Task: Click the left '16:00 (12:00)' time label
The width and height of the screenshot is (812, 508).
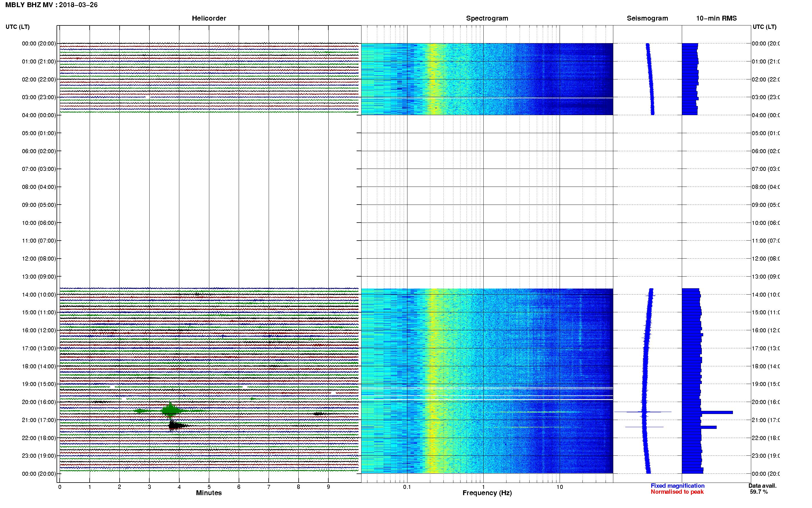Action: tap(39, 330)
